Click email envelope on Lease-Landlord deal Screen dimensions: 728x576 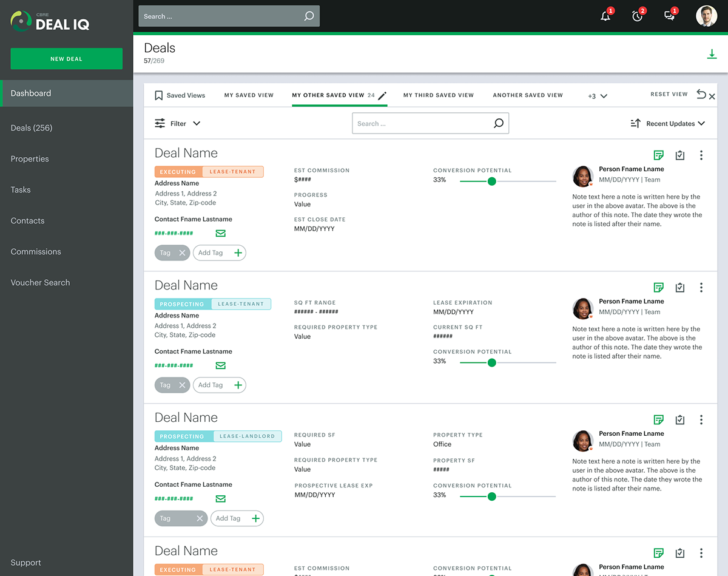(x=221, y=499)
